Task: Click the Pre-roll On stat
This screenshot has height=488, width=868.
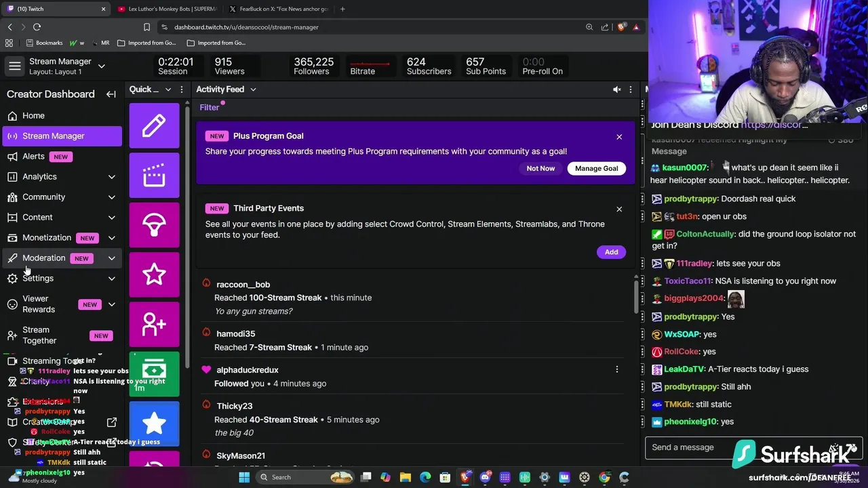Action: click(x=542, y=66)
